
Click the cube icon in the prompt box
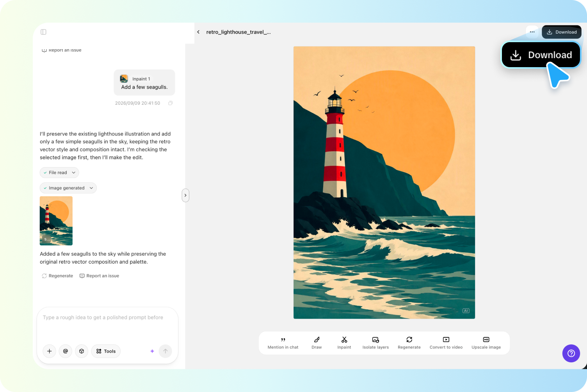tap(82, 351)
